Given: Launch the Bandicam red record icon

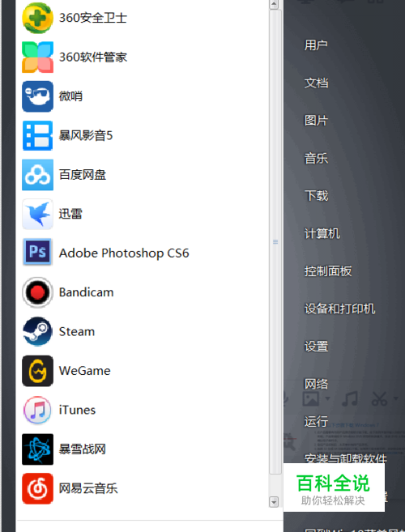Looking at the screenshot, I should pos(37,292).
